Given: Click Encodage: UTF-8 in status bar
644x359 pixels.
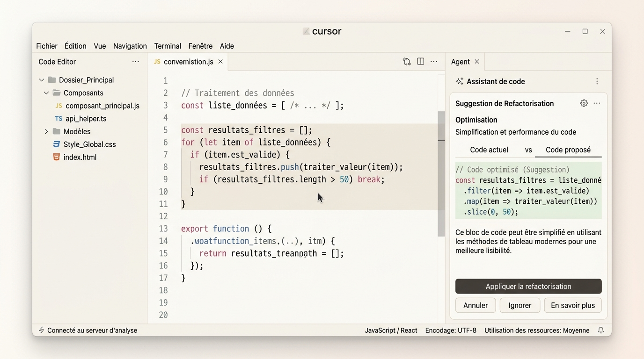Looking at the screenshot, I should [451, 330].
